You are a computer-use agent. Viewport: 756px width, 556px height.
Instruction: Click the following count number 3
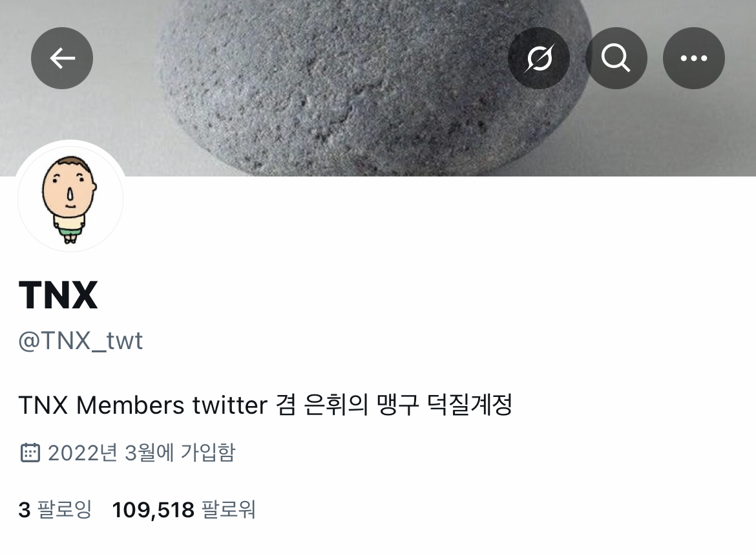click(24, 509)
